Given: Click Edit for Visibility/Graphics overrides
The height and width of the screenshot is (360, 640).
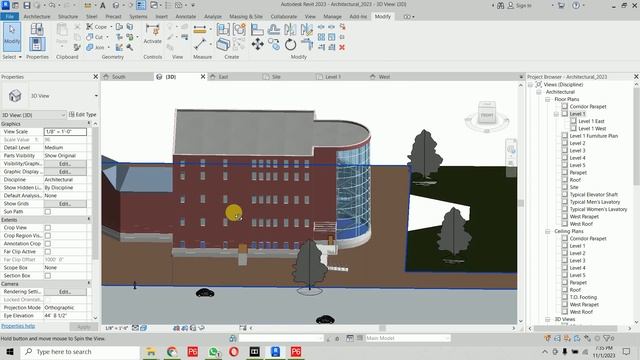Looking at the screenshot, I should 65,164.
